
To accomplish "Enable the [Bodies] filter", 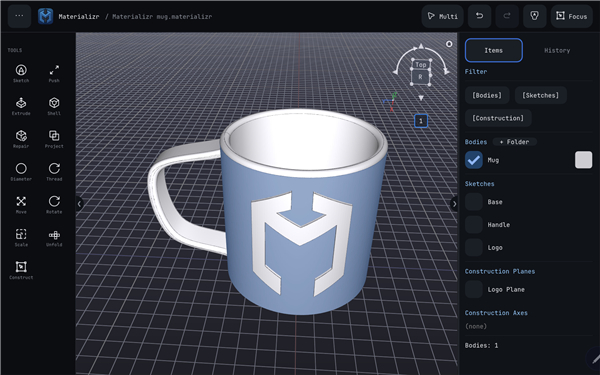I will coord(487,95).
